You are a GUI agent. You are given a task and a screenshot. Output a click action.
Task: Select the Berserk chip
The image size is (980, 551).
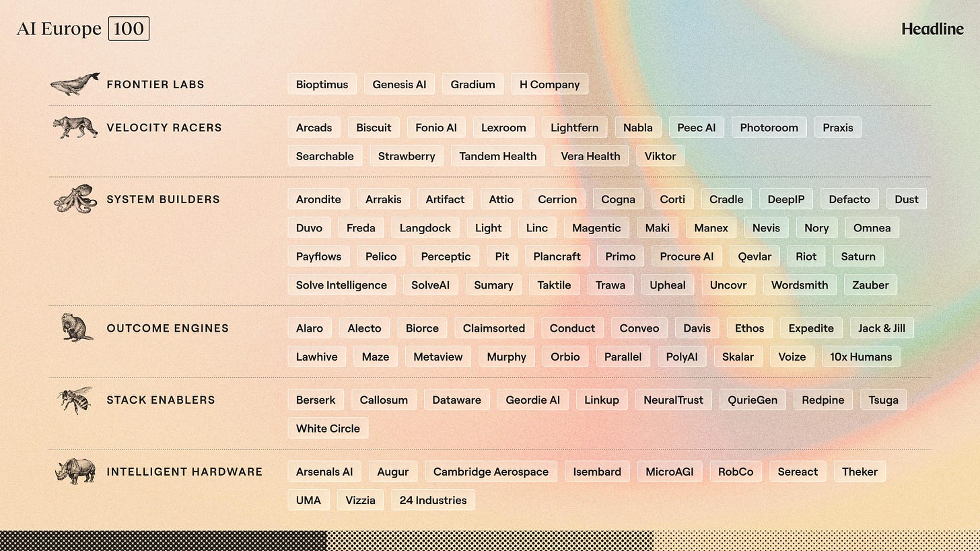click(316, 400)
